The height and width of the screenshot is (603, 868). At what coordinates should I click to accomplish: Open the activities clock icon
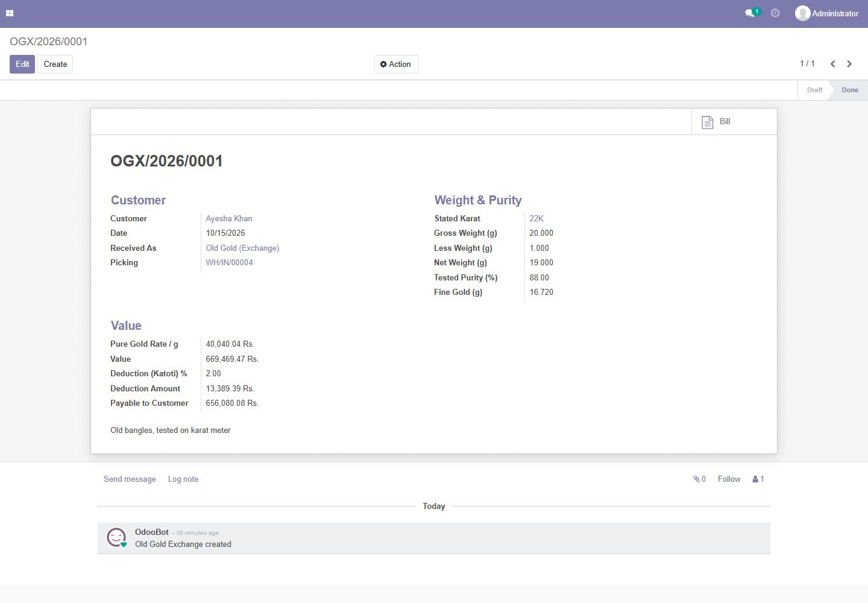pos(775,13)
